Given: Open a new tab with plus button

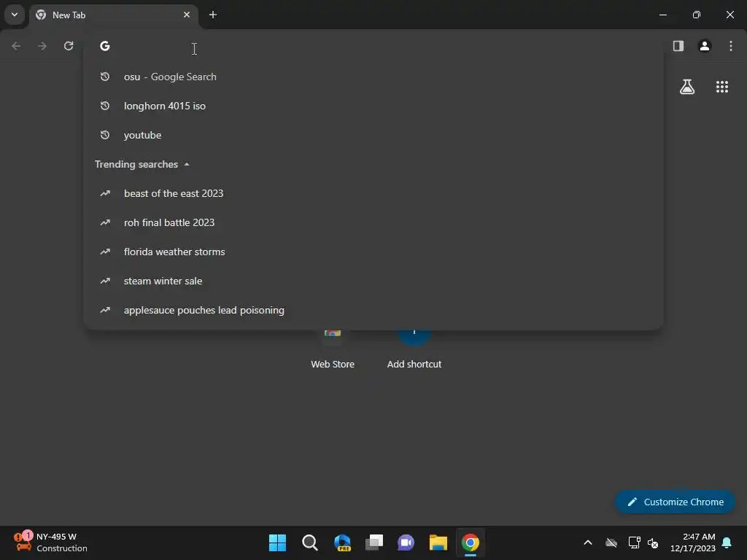Looking at the screenshot, I should 213,15.
